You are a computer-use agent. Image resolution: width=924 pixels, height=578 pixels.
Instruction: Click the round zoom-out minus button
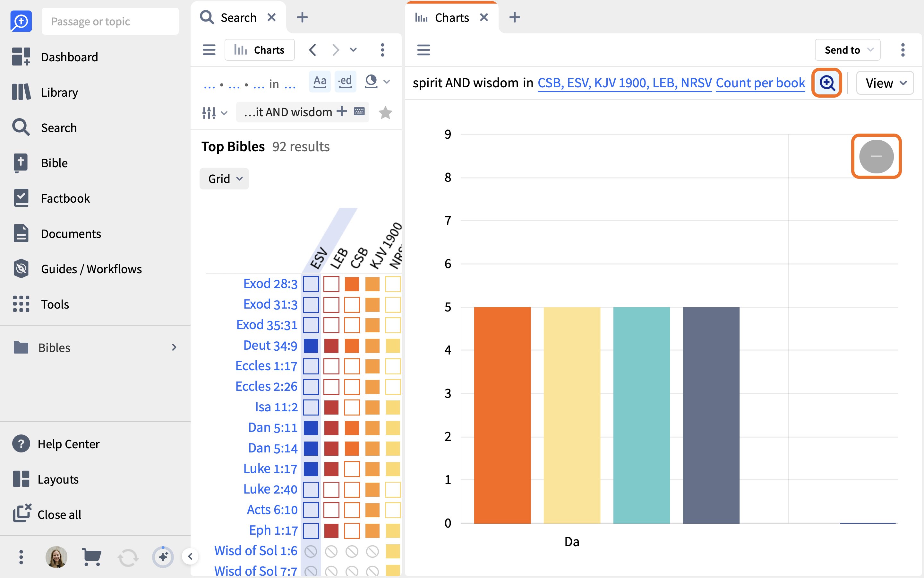876,156
